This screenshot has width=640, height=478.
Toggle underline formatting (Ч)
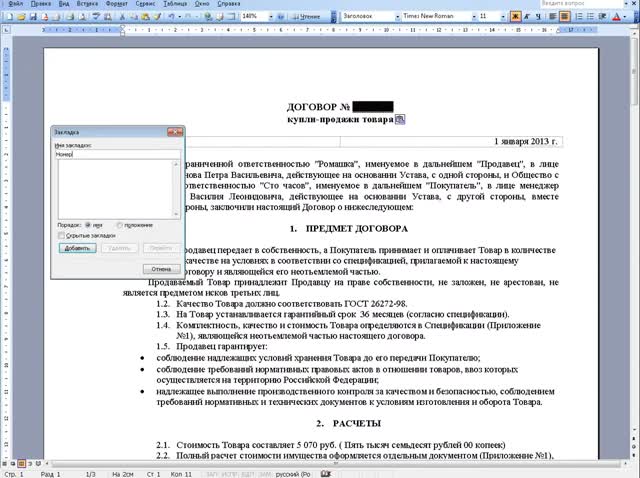click(x=538, y=16)
